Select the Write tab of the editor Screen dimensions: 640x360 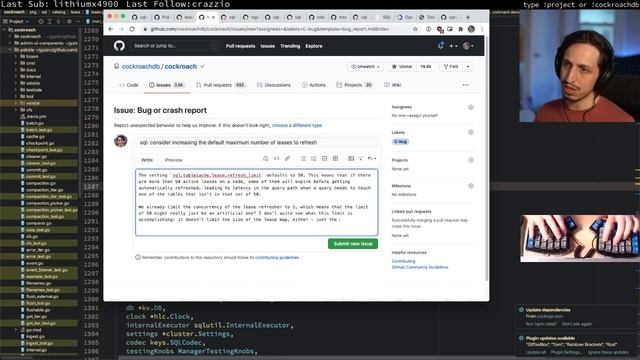click(147, 160)
